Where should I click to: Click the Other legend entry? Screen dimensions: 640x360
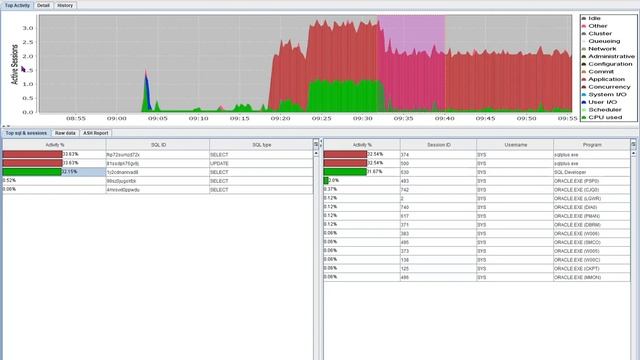pyautogui.click(x=594, y=26)
